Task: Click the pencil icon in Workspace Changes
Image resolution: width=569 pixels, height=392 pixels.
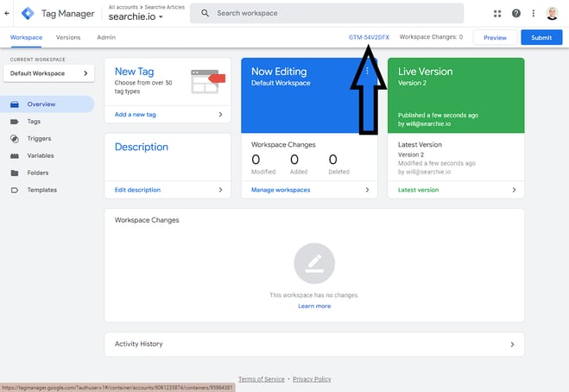Action: click(314, 263)
